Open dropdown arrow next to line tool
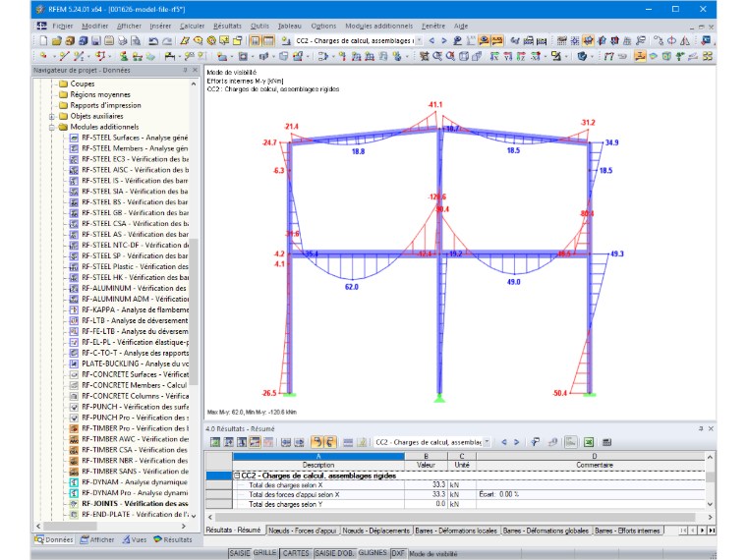747x560 pixels. pyautogui.click(x=89, y=57)
